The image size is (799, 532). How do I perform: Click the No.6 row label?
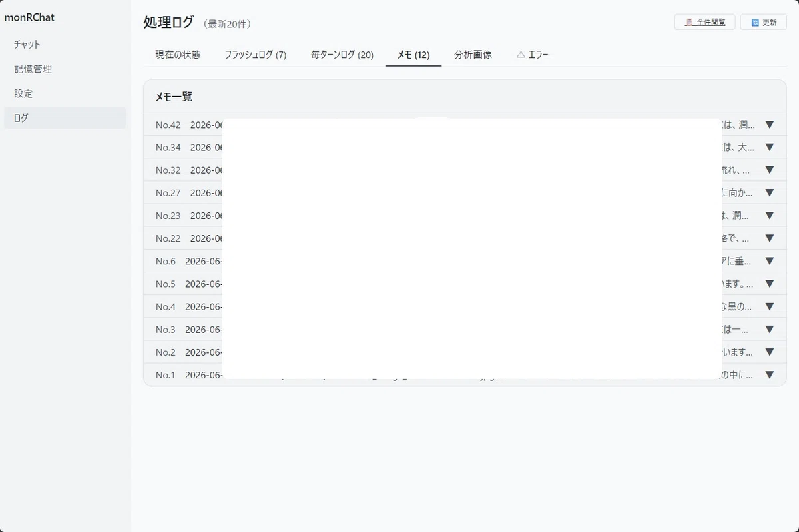166,261
